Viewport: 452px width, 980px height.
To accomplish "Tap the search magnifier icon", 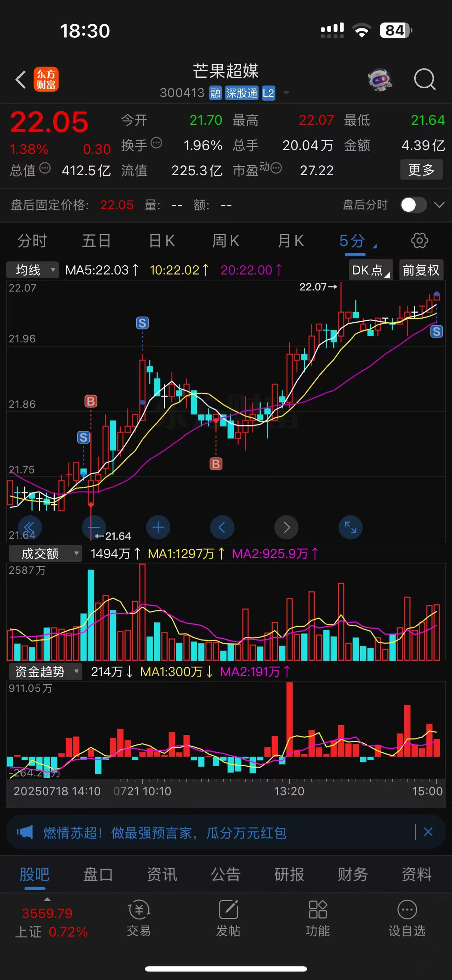I will (x=424, y=79).
